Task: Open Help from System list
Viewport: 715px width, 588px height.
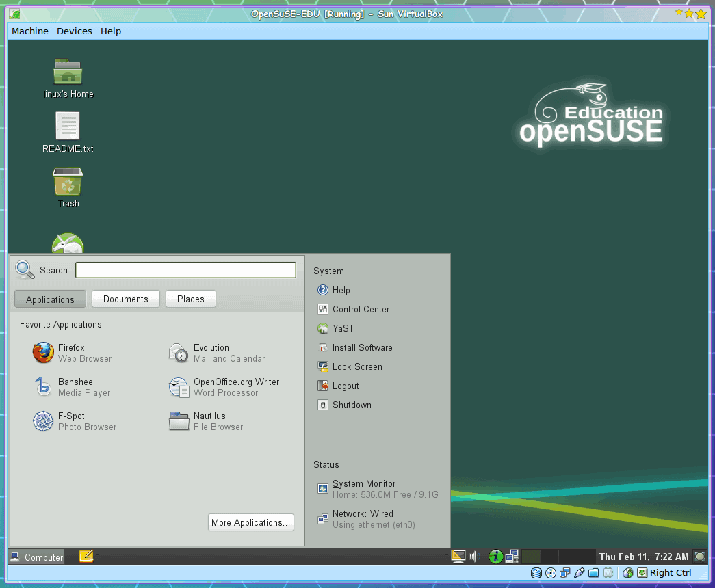Action: click(334, 290)
